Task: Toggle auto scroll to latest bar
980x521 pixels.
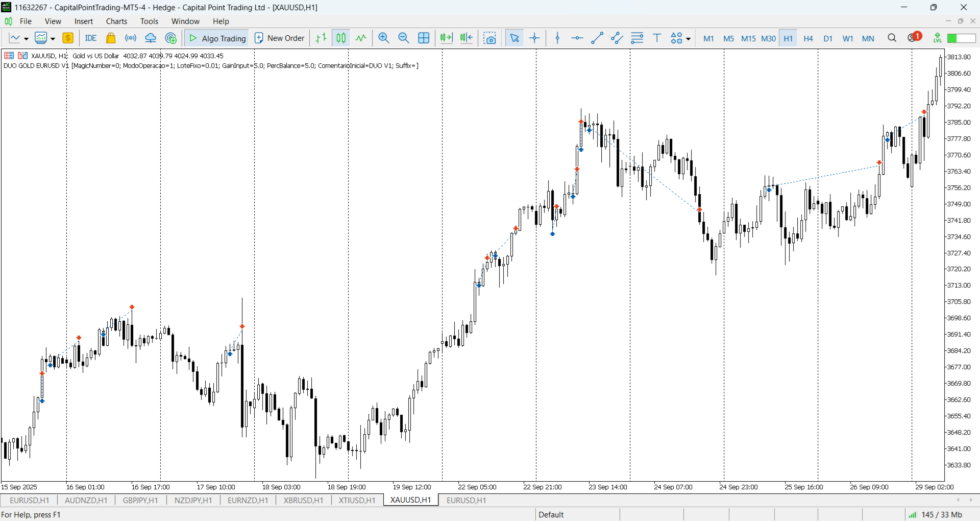Action: 447,38
